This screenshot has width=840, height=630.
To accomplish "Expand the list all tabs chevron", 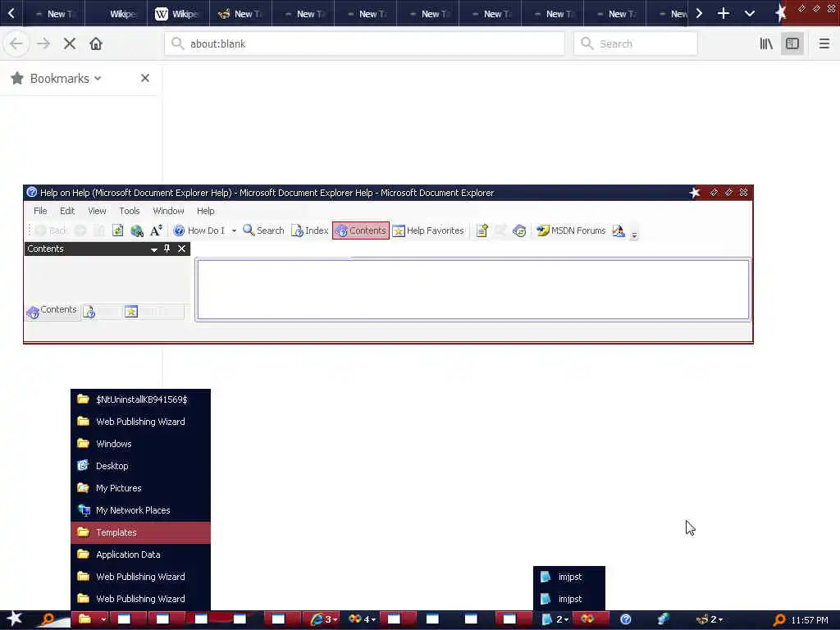I will 750,13.
